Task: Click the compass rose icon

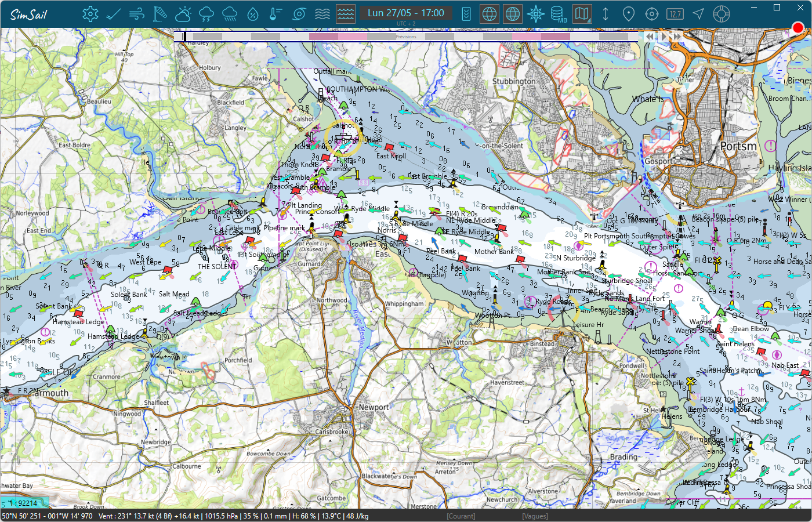Action: tap(536, 14)
